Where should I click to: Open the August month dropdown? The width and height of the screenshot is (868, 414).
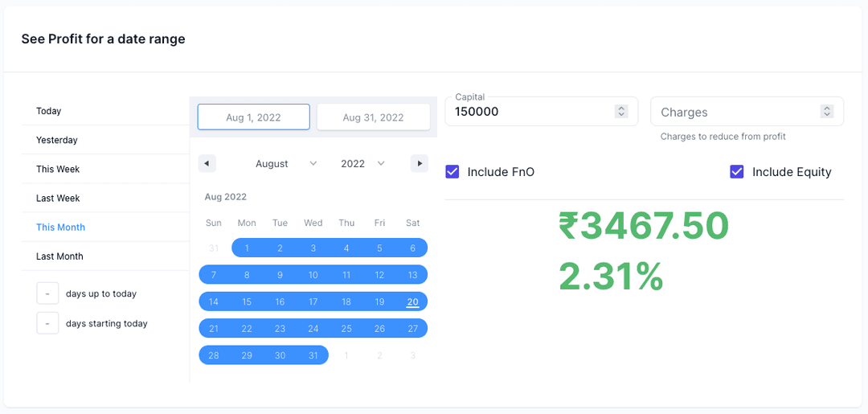point(285,163)
